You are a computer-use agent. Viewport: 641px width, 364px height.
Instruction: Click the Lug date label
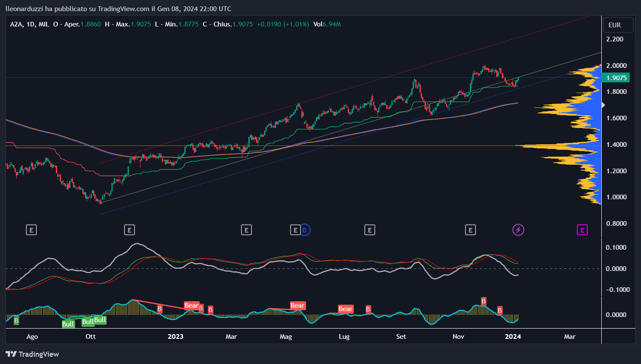tap(344, 337)
